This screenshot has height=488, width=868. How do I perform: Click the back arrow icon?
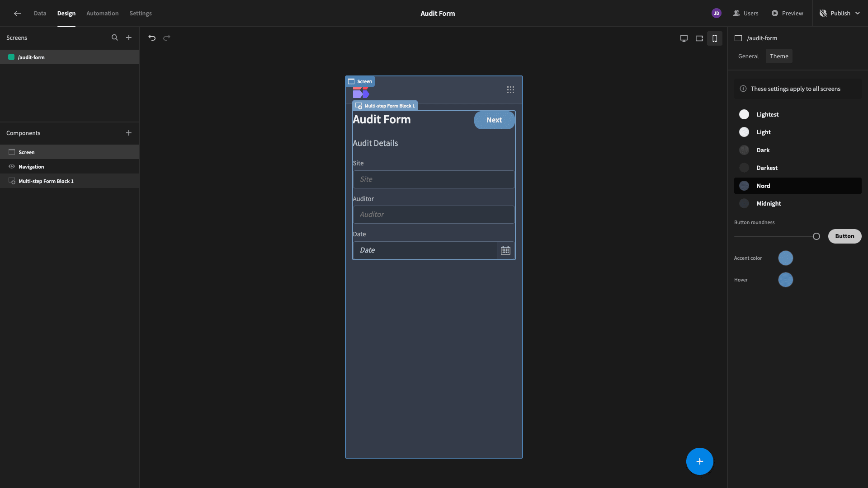click(x=17, y=14)
